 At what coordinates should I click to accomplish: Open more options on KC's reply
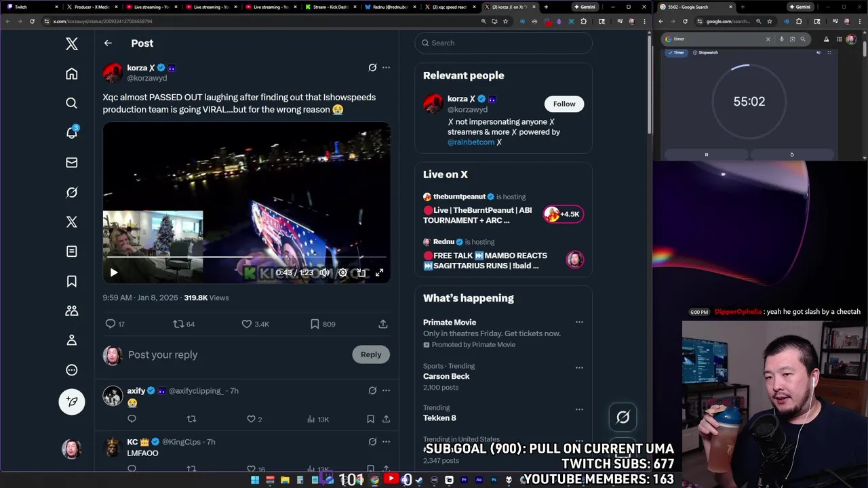coord(386,442)
